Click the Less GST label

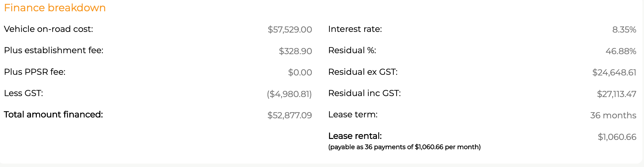[x=24, y=93]
